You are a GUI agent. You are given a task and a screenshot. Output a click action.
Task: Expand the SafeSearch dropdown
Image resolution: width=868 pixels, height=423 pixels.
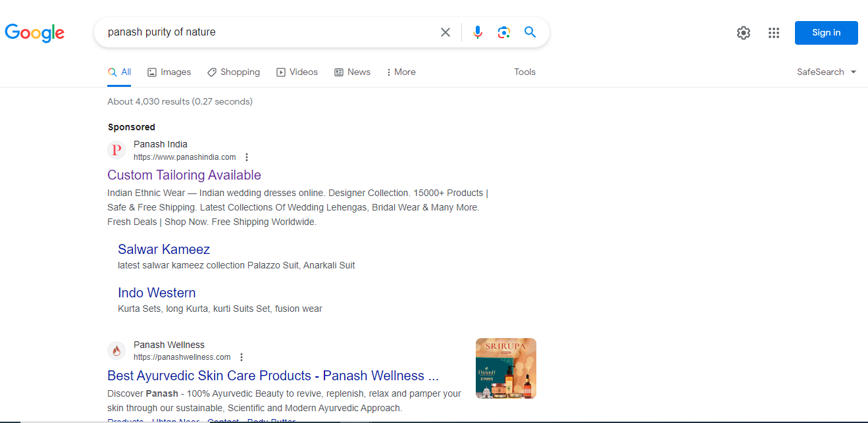point(827,72)
